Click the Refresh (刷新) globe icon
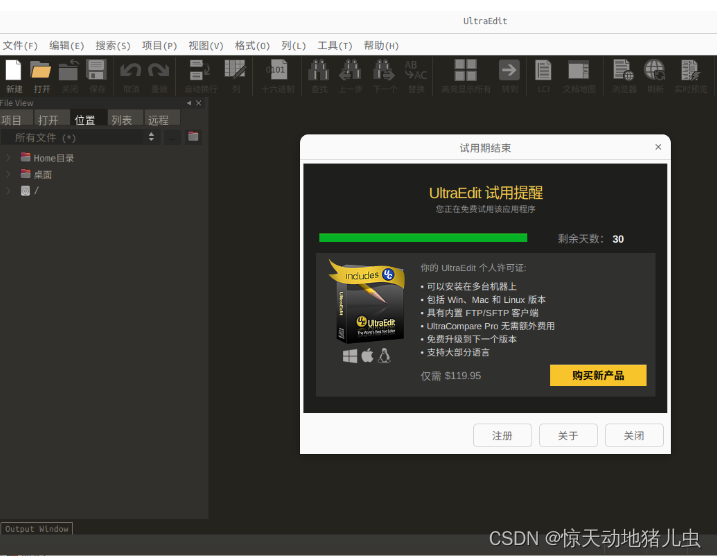 (x=655, y=71)
